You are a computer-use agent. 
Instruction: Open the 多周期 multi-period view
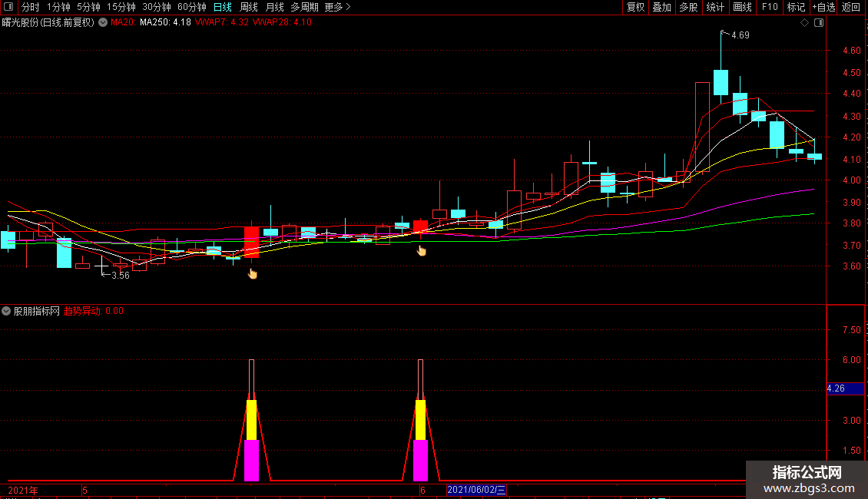pos(304,7)
